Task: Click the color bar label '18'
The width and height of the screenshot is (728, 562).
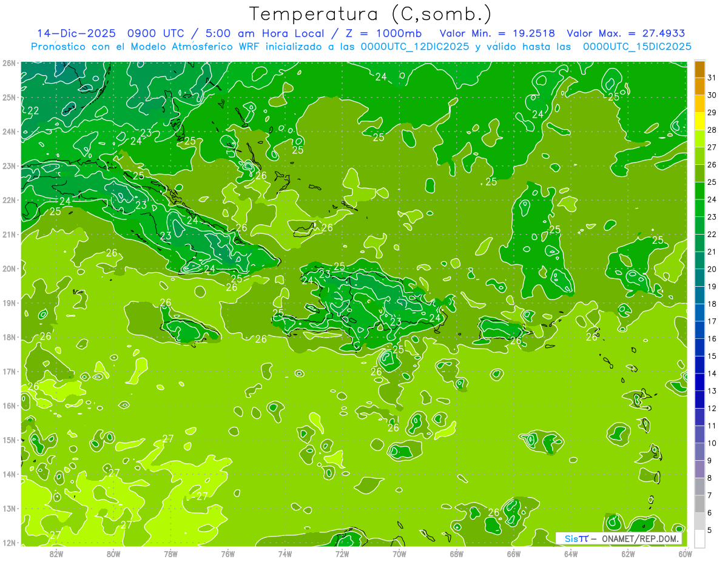Action: click(712, 304)
